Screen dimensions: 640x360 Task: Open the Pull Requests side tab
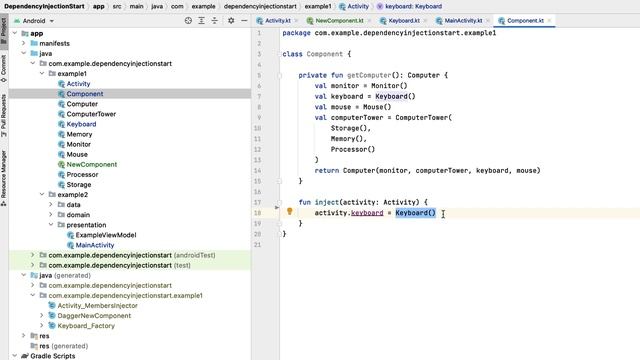coord(4,116)
